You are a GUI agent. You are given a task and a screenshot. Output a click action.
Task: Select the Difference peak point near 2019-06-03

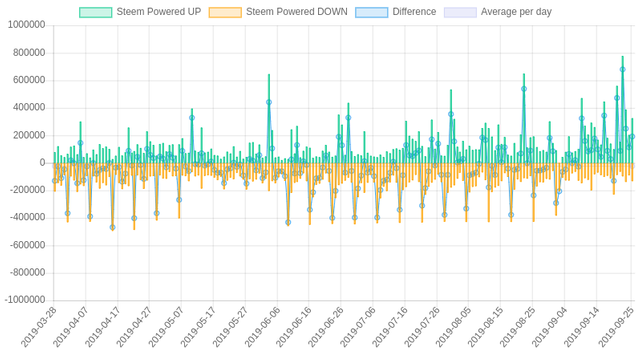(269, 102)
